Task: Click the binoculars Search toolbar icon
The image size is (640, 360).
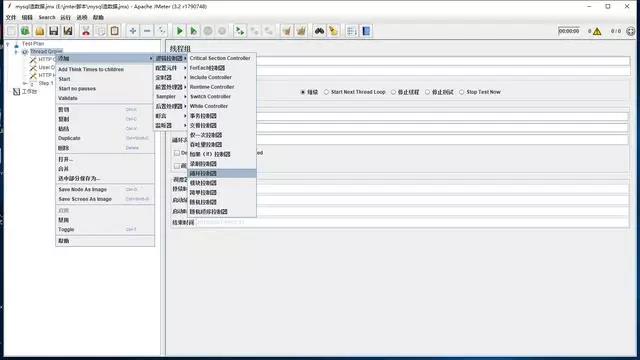Action: [319, 31]
